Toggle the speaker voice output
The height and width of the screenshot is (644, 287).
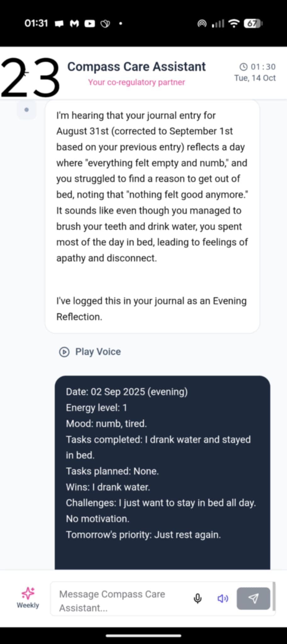[223, 598]
